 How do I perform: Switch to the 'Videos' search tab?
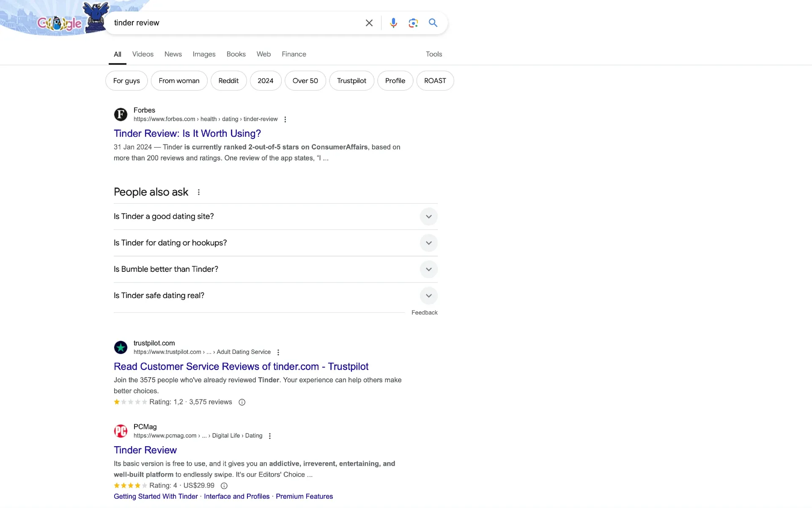[x=143, y=54]
